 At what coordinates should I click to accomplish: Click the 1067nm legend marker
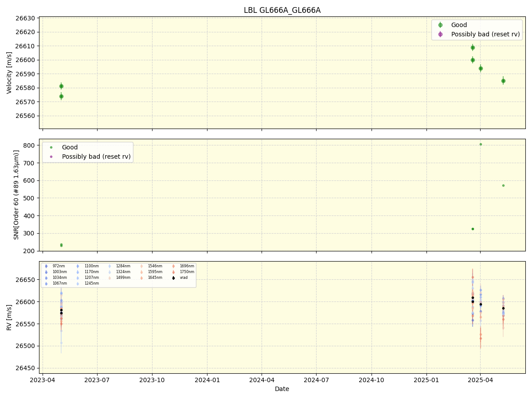pyautogui.click(x=46, y=284)
